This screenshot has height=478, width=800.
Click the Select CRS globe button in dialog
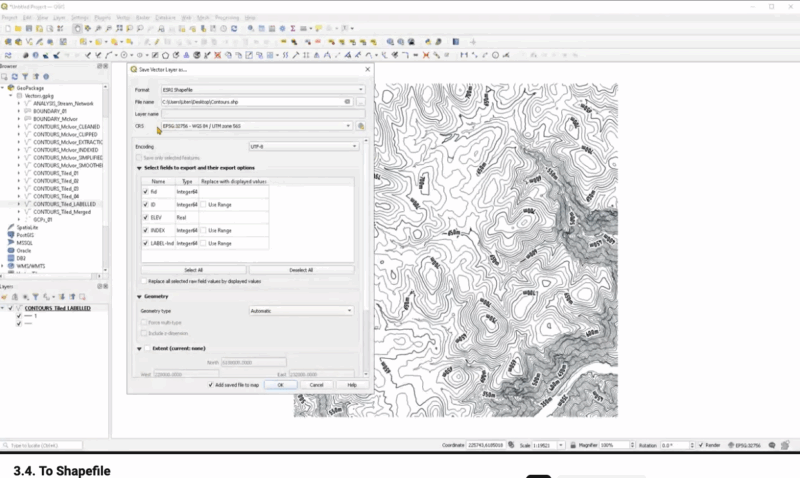click(x=361, y=126)
